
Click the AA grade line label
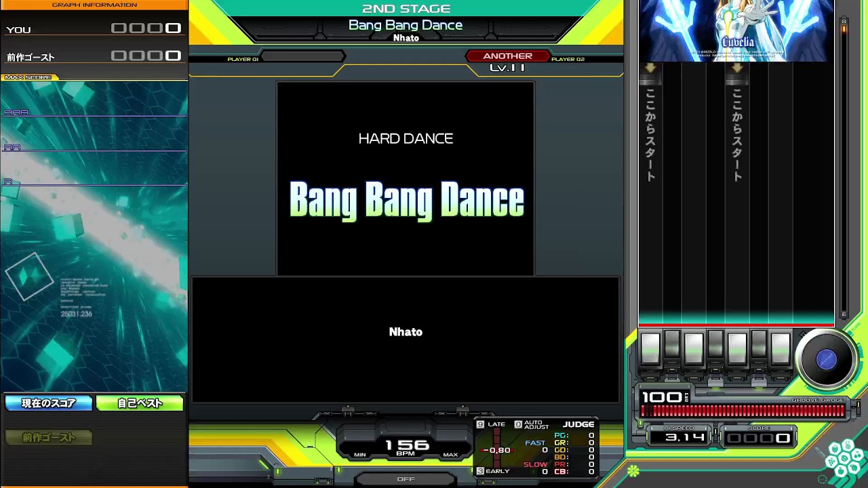pyautogui.click(x=12, y=146)
